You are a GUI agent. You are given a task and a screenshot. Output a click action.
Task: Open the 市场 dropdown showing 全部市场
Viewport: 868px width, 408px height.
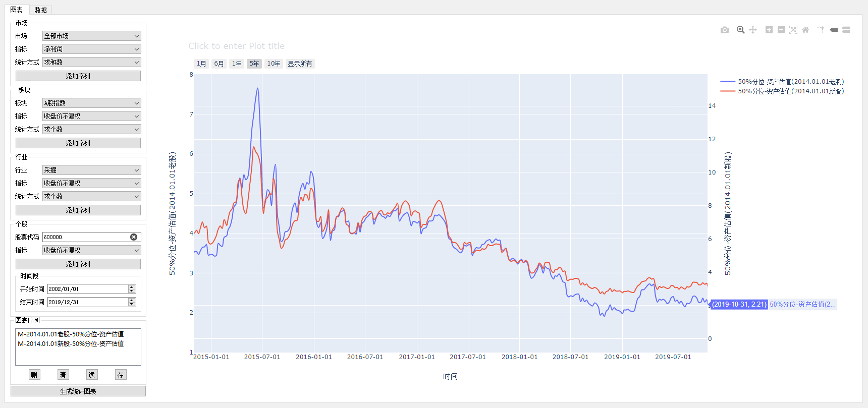pos(91,36)
